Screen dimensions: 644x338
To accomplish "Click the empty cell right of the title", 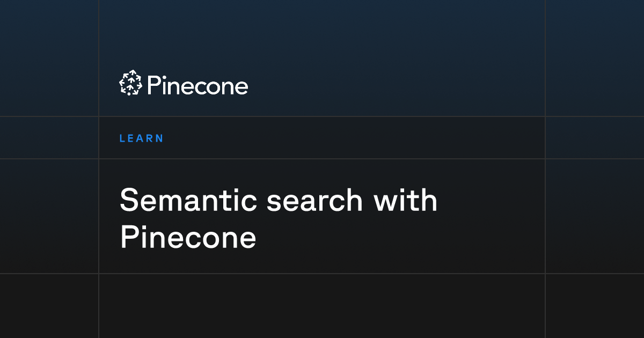I will (595, 216).
